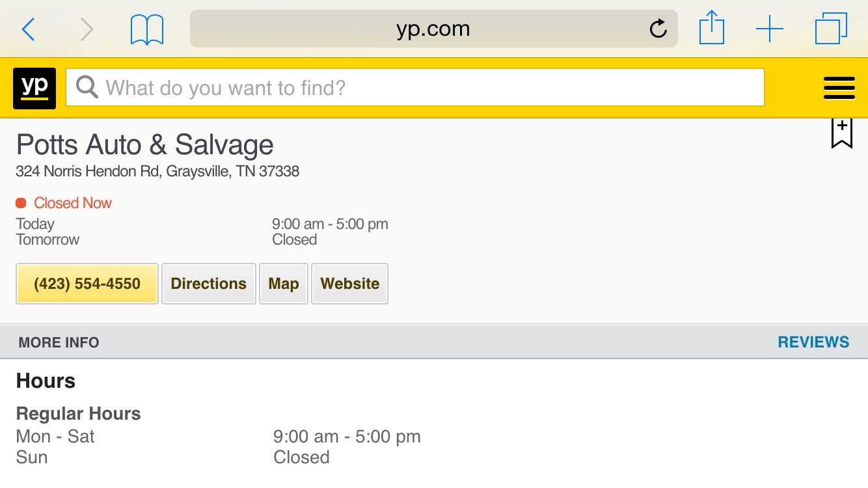
Task: Tap the Safari forward arrow
Action: tap(87, 29)
